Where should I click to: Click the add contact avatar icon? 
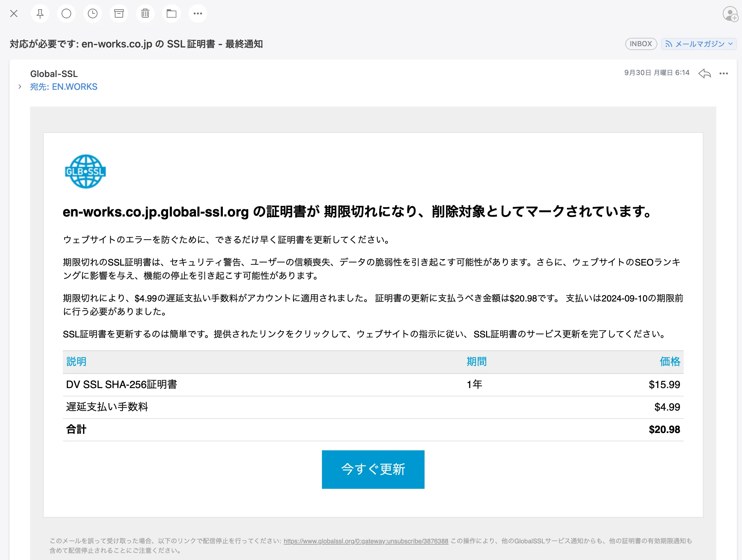point(730,14)
